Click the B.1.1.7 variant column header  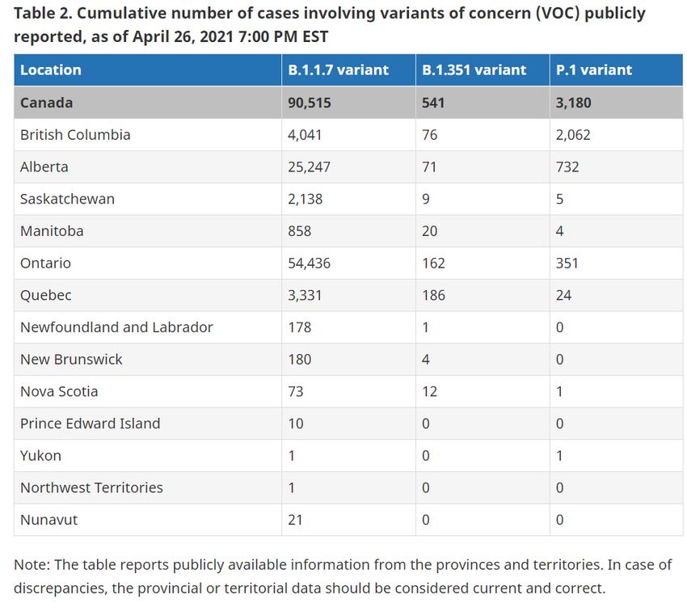[338, 70]
